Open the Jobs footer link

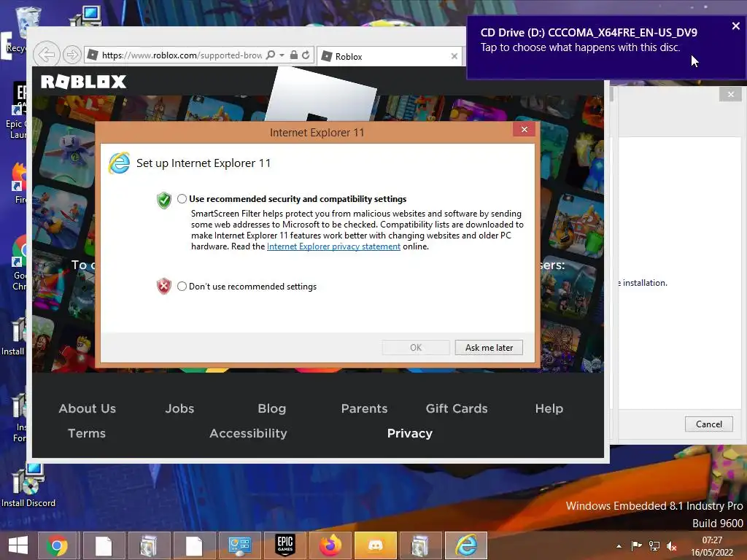point(179,408)
